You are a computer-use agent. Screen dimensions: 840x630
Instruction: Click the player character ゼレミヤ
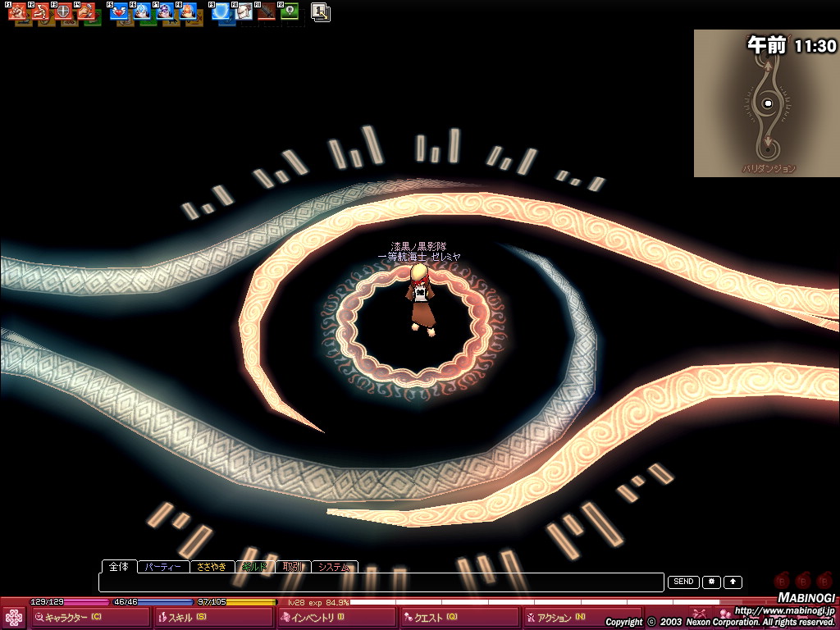[421, 299]
